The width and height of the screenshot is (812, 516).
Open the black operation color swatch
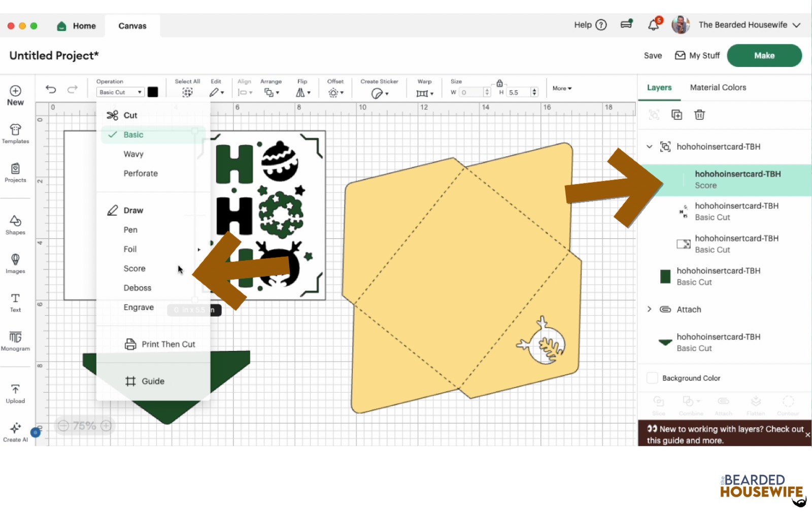153,92
